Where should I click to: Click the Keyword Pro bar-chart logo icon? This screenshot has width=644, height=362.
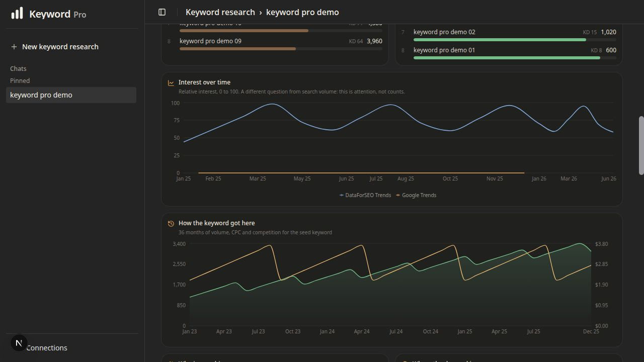[x=17, y=13]
